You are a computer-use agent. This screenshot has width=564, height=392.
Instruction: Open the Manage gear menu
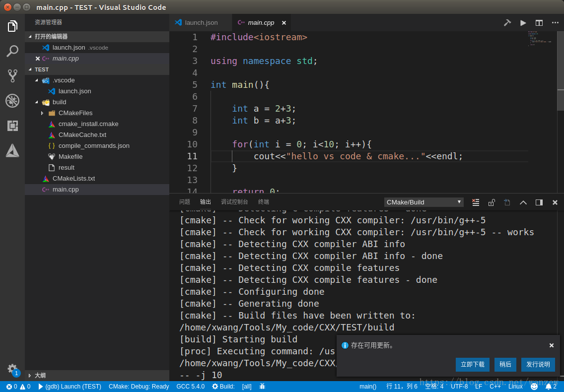click(x=12, y=369)
